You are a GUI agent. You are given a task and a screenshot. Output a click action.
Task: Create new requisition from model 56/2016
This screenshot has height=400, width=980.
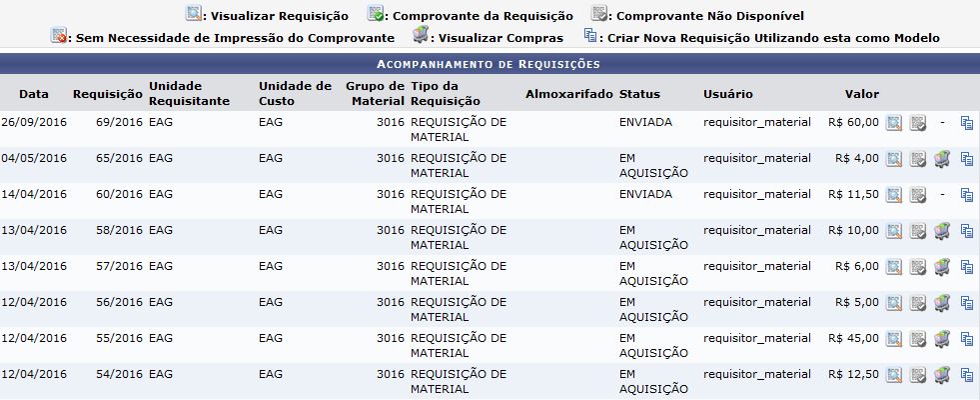pos(966,303)
